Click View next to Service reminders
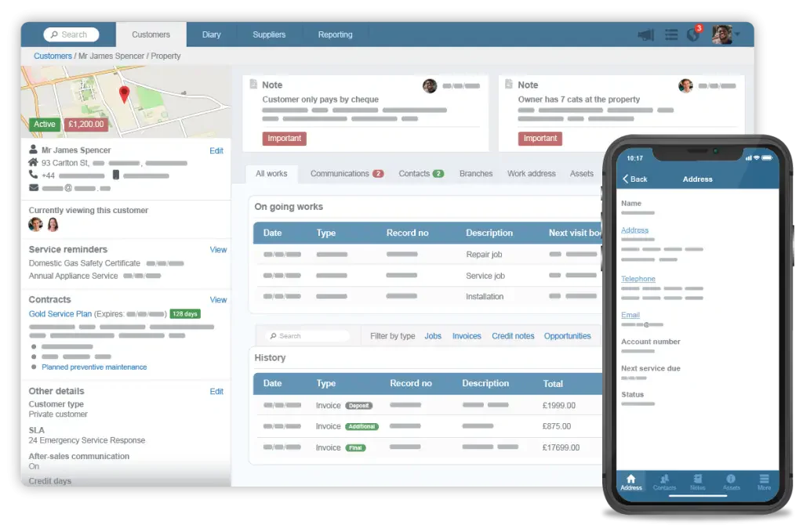This screenshot has height=532, width=803. [218, 250]
